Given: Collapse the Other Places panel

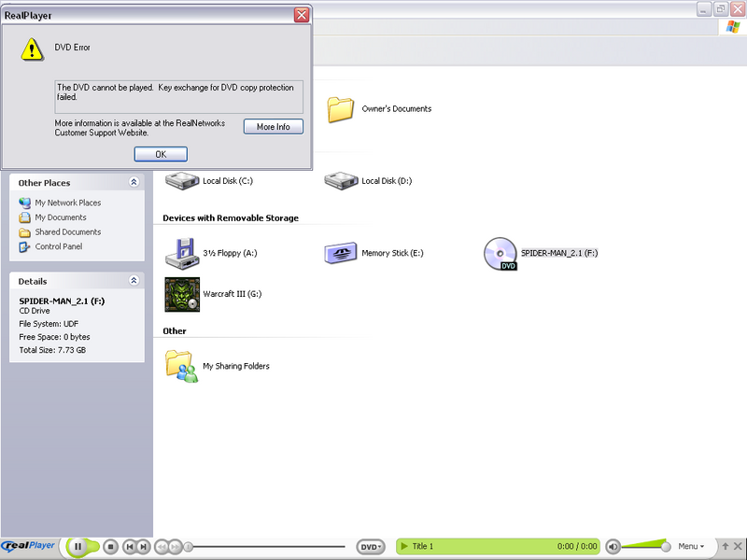Looking at the screenshot, I should point(134,182).
